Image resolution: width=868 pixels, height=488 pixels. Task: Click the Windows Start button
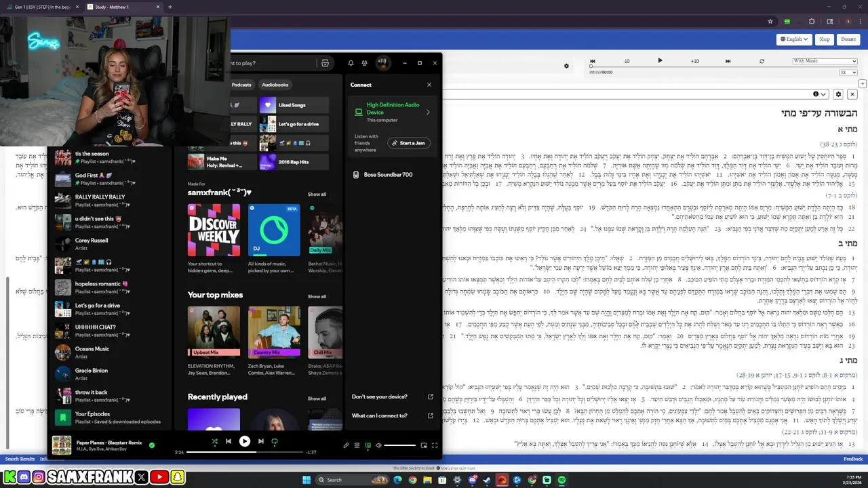(306, 480)
